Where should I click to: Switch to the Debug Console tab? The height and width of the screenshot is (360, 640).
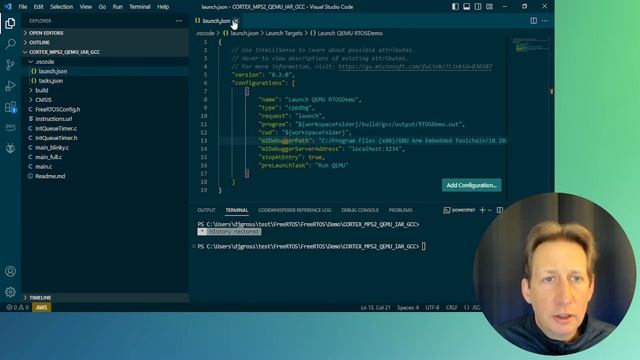(360, 210)
